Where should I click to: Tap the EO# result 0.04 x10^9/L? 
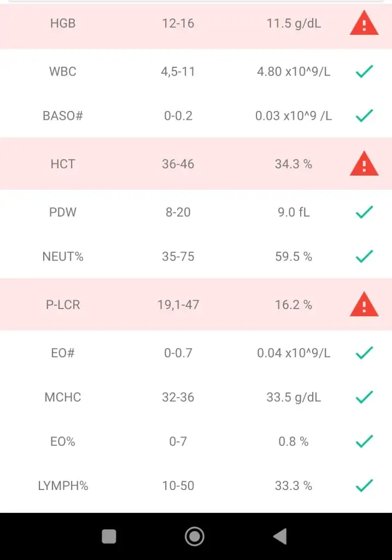coord(294,353)
